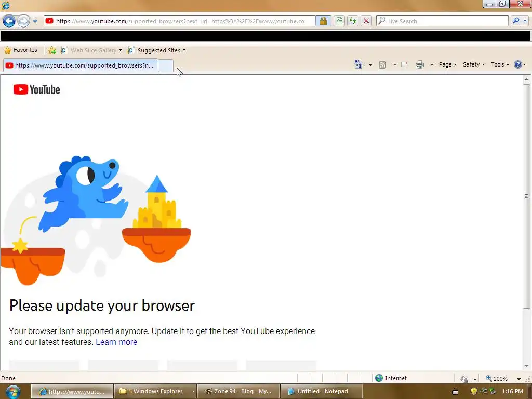
Task: Switch to Zone 94 - Blog taskbar window
Action: (x=238, y=392)
